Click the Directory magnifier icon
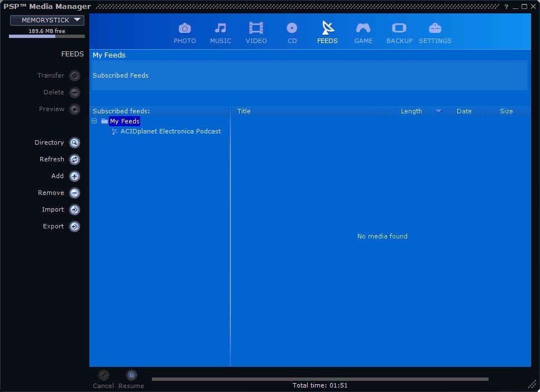This screenshot has height=392, width=540. click(x=74, y=142)
